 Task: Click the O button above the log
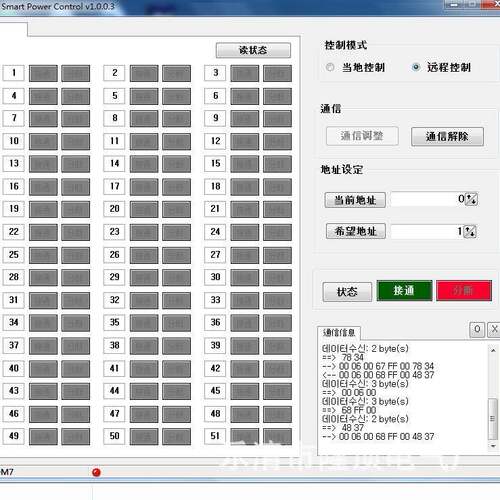point(477,329)
